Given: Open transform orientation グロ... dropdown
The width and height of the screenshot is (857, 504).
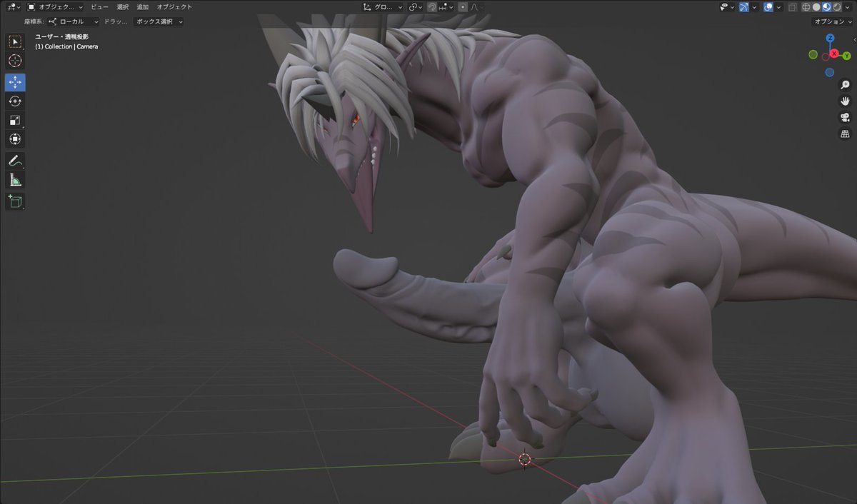Looking at the screenshot, I should 382,7.
